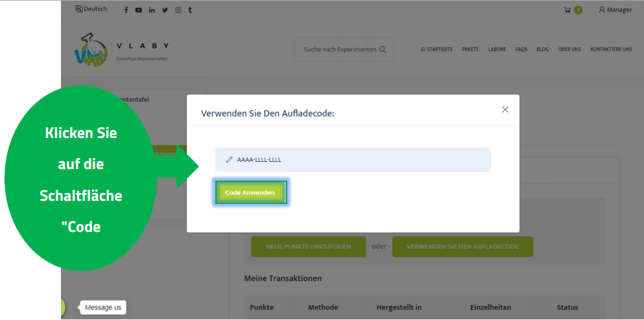The width and height of the screenshot is (644, 320).
Task: Navigate to the Labore page
Action: tap(497, 50)
